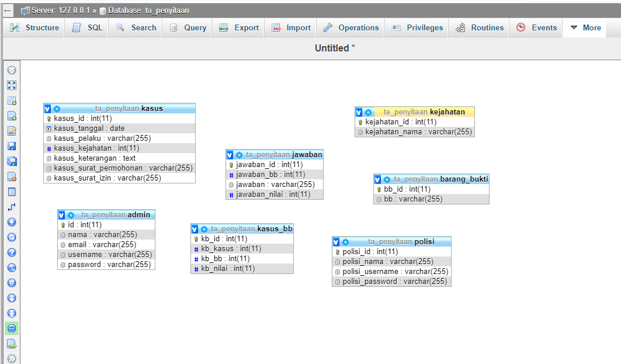The image size is (621, 364).
Task: Switch to the Search tab
Action: [136, 27]
